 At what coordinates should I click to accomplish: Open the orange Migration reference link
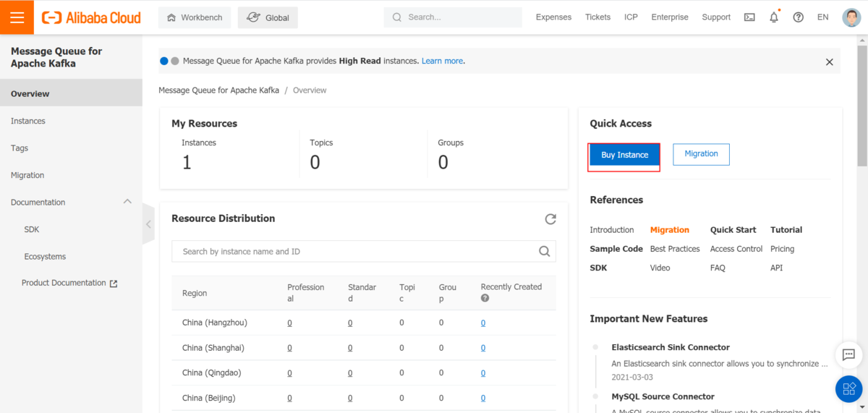(x=669, y=230)
